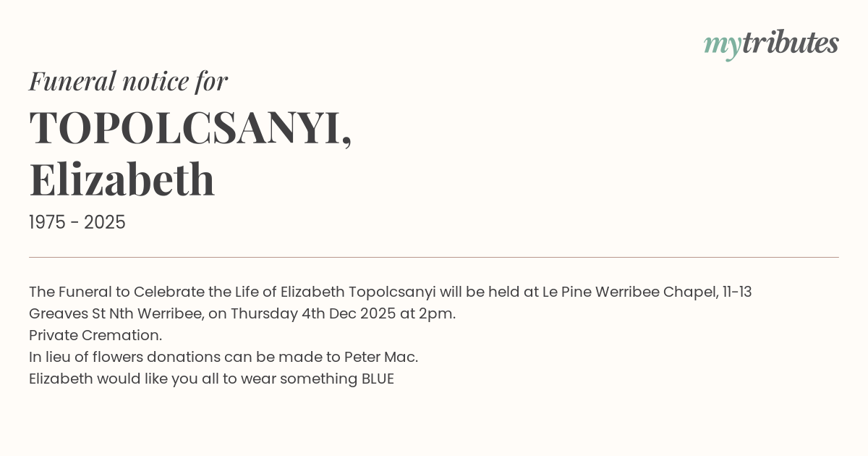Click the word 'BLUE'
The height and width of the screenshot is (456, 868).
pyautogui.click(x=378, y=379)
